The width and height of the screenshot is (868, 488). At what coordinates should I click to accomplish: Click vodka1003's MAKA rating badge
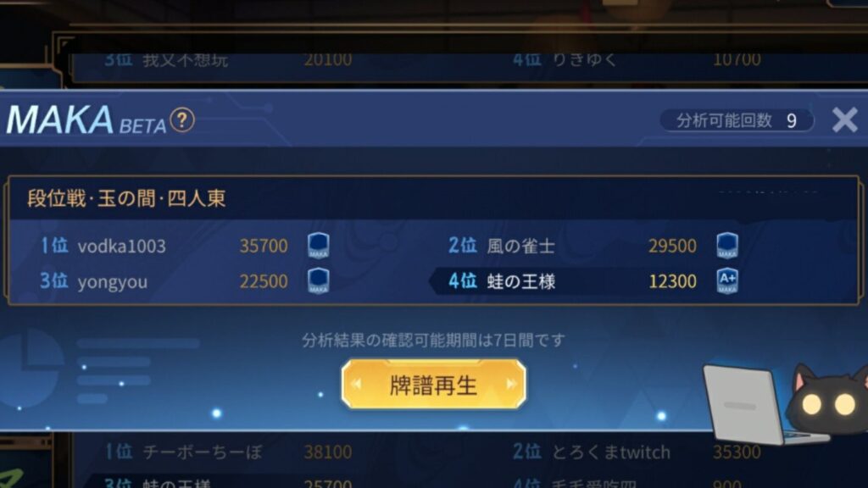pos(319,246)
